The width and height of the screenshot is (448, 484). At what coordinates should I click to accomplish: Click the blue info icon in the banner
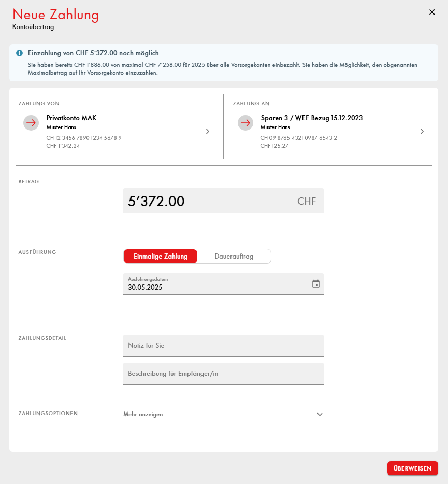19,53
